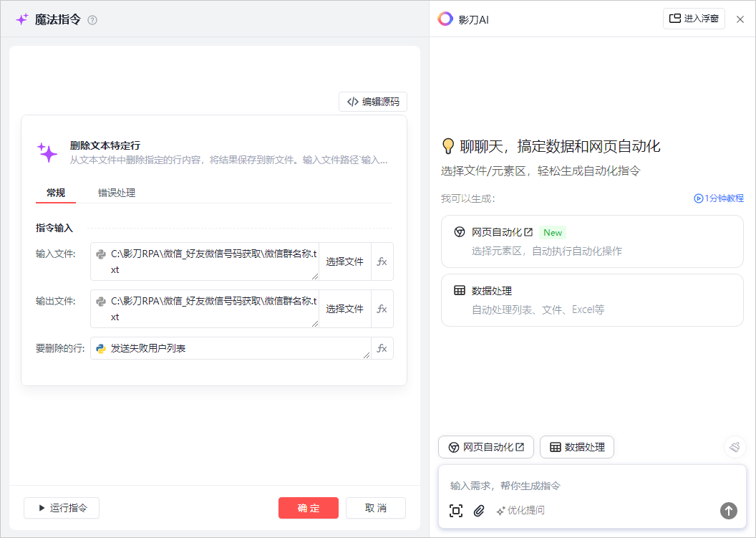756x538 pixels.
Task: Toggle fx expression mode for 输入文件
Action: 382,261
